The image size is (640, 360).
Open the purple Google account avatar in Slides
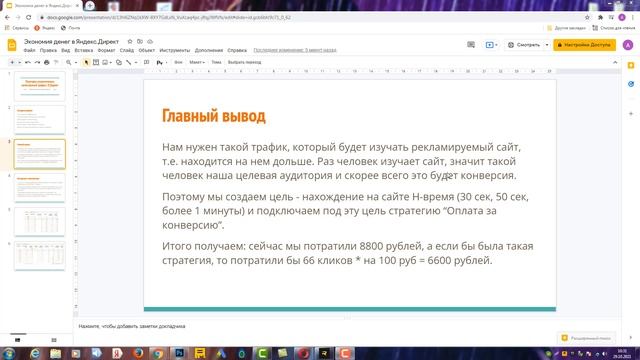tap(628, 45)
